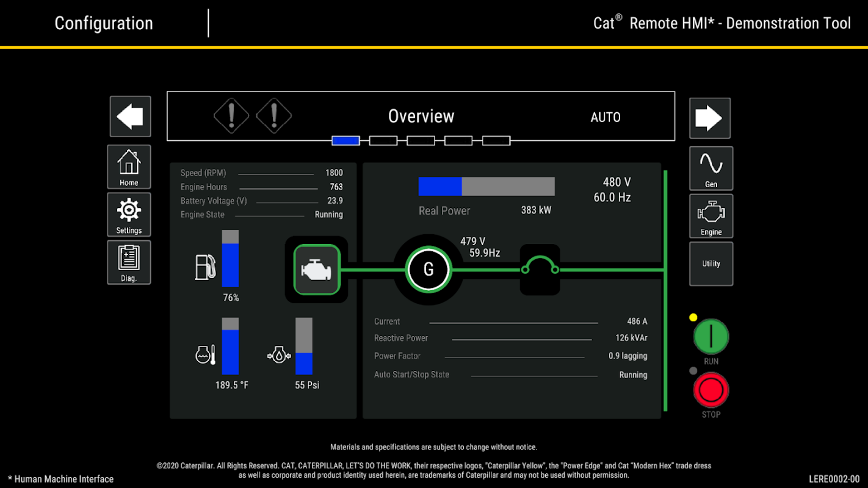Click the 55 Psi pressure reading
Screen dimensions: 868x488
[307, 386]
